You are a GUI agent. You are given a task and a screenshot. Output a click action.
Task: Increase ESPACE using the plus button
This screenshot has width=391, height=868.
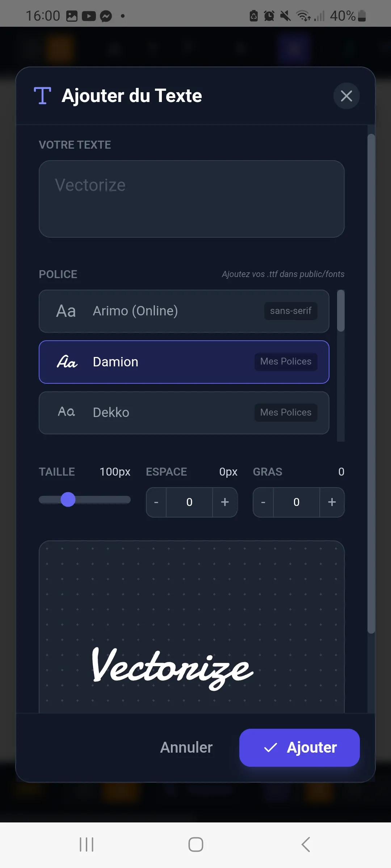tap(224, 502)
